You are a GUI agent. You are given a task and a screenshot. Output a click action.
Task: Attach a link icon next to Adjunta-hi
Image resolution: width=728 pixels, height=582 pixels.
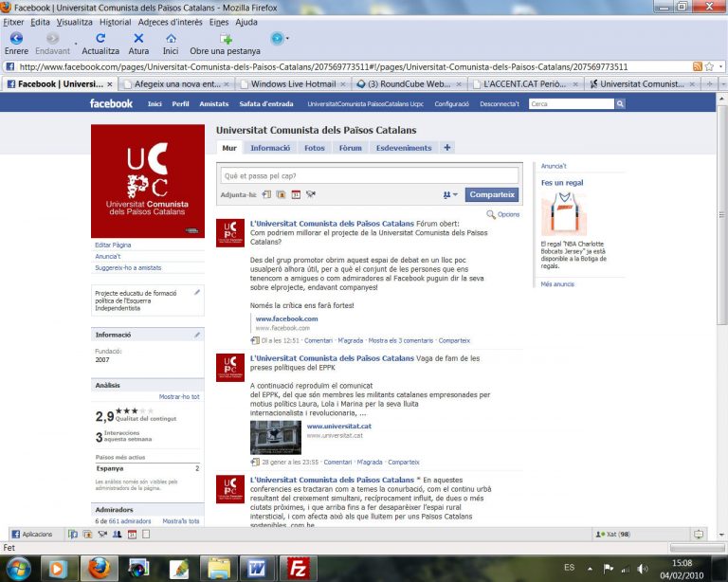point(266,194)
